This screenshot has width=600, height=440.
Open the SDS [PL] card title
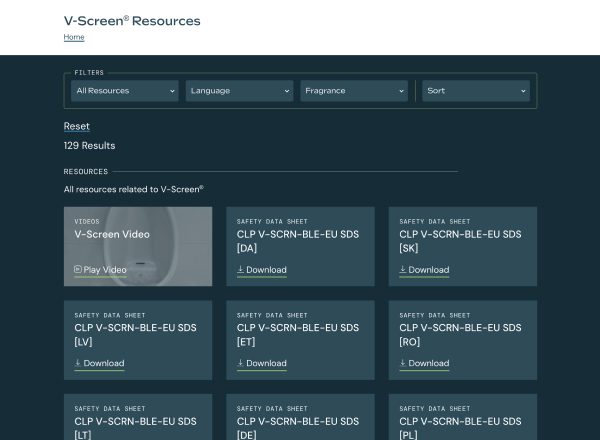click(x=460, y=428)
